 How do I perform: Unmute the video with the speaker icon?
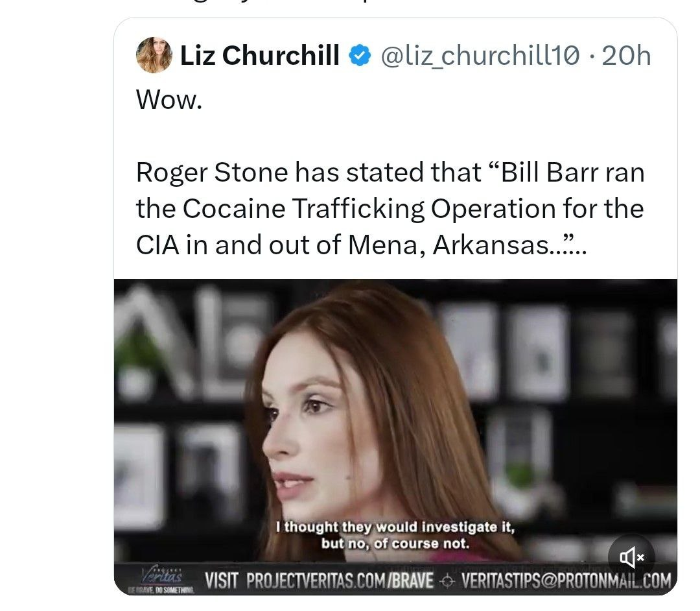click(x=631, y=557)
